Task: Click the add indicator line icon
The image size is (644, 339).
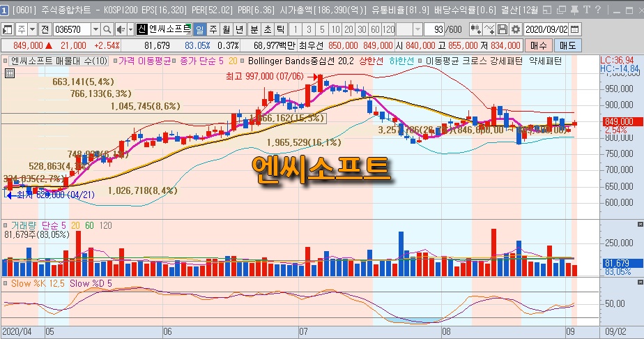Action: (x=489, y=29)
